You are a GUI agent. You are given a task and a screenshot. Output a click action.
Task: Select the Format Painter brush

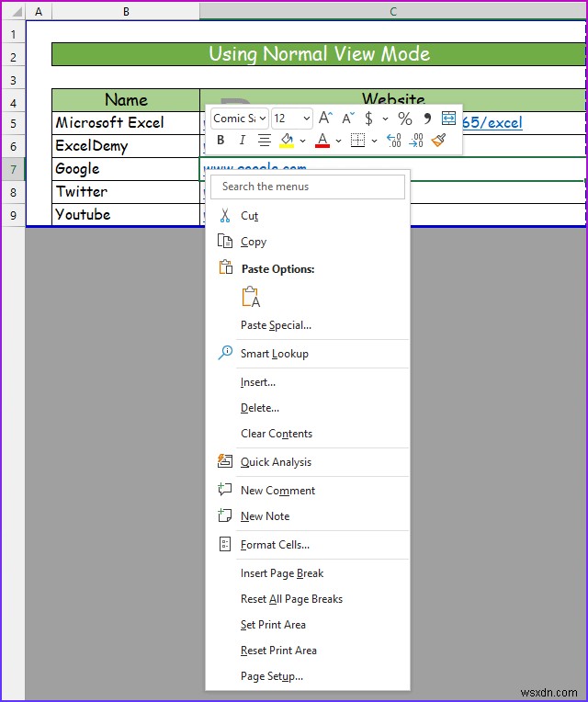pos(438,141)
